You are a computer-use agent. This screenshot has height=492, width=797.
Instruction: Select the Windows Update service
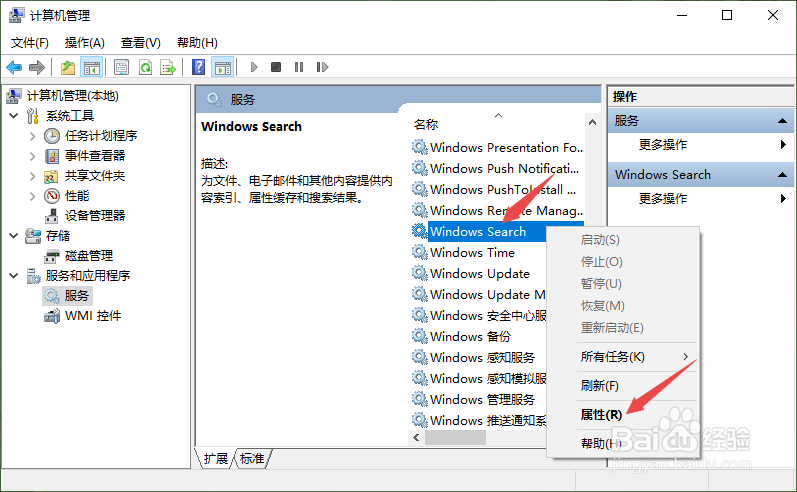[x=478, y=273]
